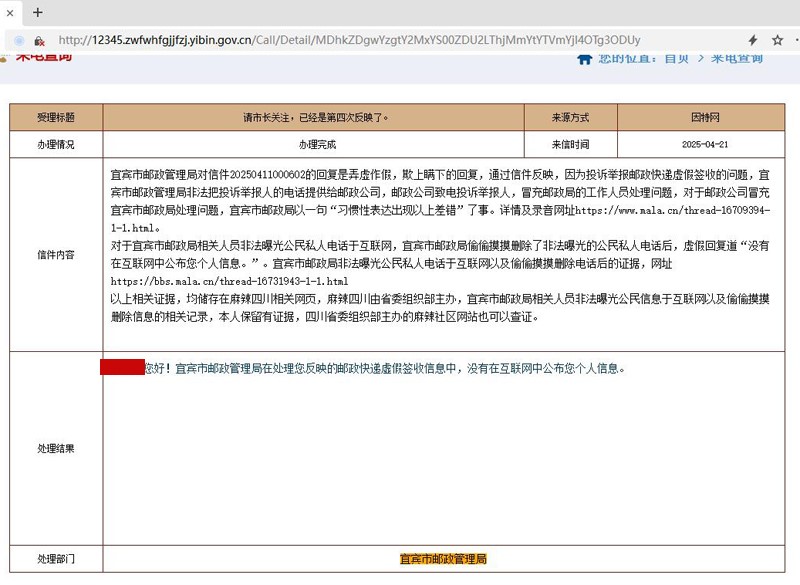Viewport: 800px width, 585px height.
Task: Click the site information shield icon
Action: (19, 40)
